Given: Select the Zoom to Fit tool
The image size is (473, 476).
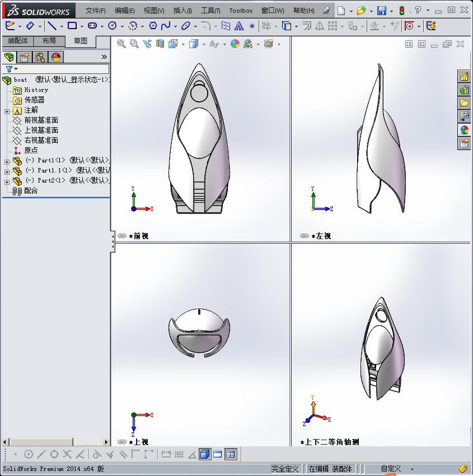Looking at the screenshot, I should 121,43.
